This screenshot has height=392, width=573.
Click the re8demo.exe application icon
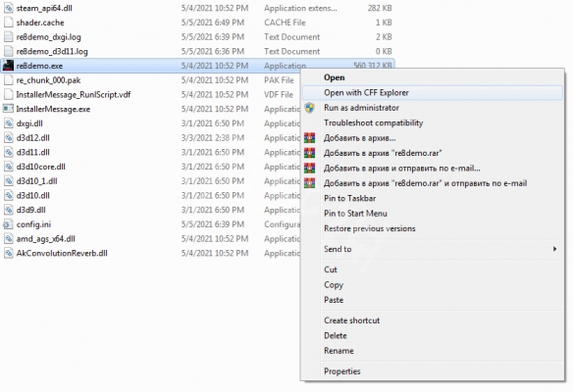coord(8,66)
